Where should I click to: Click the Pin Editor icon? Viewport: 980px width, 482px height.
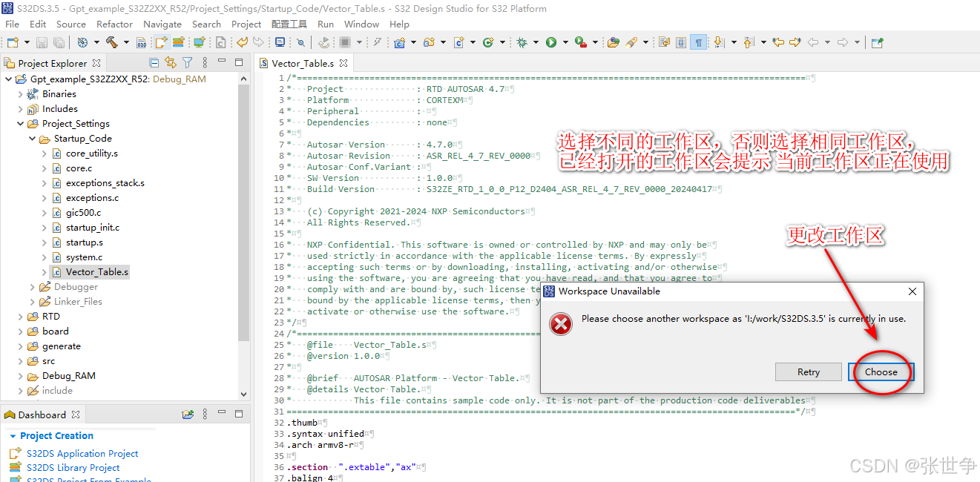coord(877,42)
